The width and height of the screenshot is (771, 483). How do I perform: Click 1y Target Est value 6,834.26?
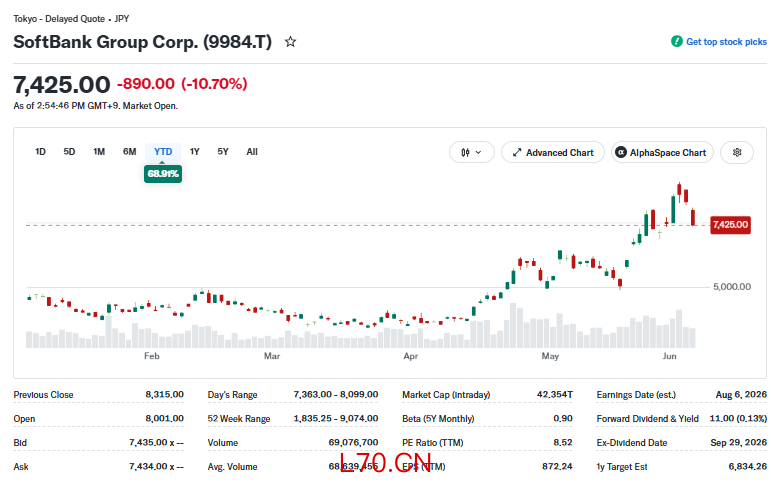coord(747,466)
